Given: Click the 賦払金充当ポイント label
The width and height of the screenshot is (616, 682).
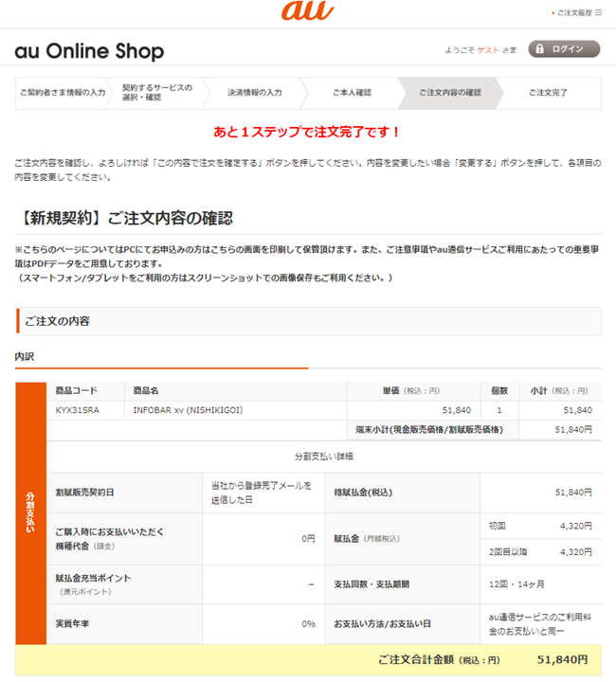Looking at the screenshot, I should tap(93, 578).
